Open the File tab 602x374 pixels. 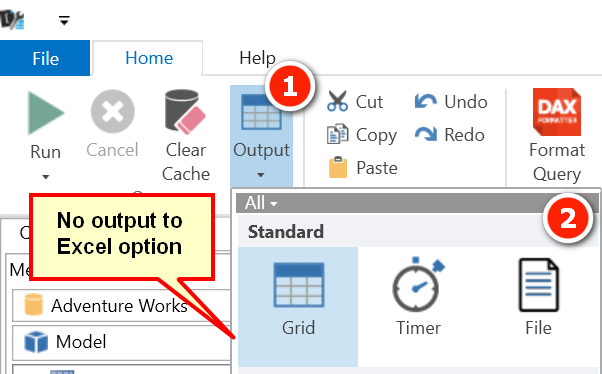click(45, 58)
